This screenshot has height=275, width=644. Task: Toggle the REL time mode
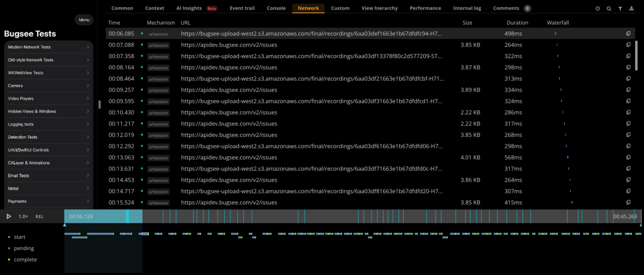pos(39,216)
